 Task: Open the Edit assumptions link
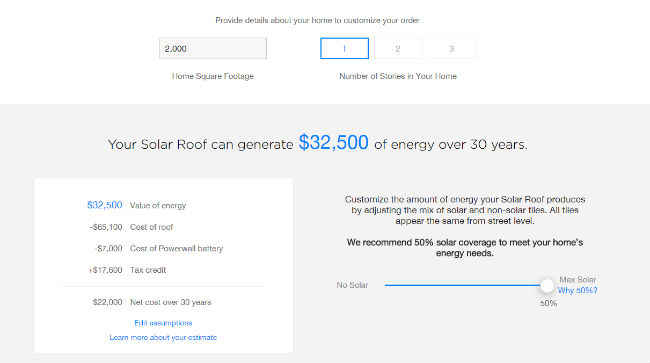click(x=163, y=323)
